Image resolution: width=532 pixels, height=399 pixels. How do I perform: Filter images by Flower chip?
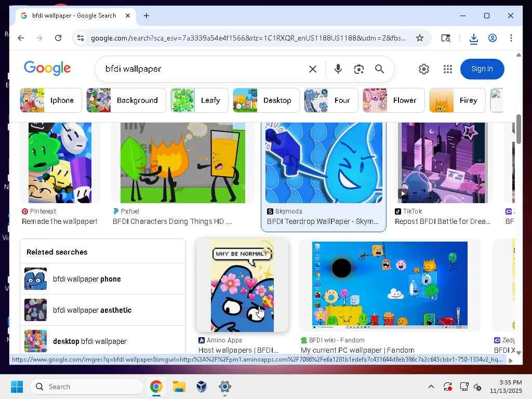[x=393, y=100]
